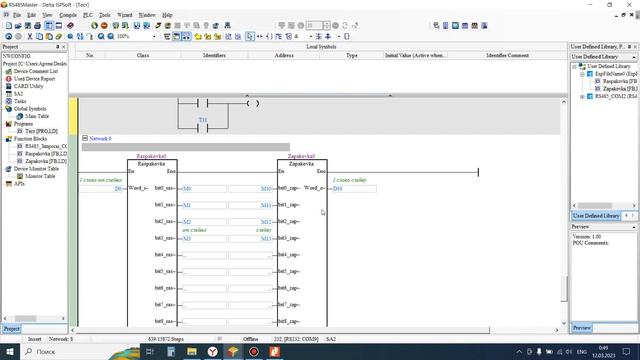Click the Zoom In magnifier icon

pos(101,36)
